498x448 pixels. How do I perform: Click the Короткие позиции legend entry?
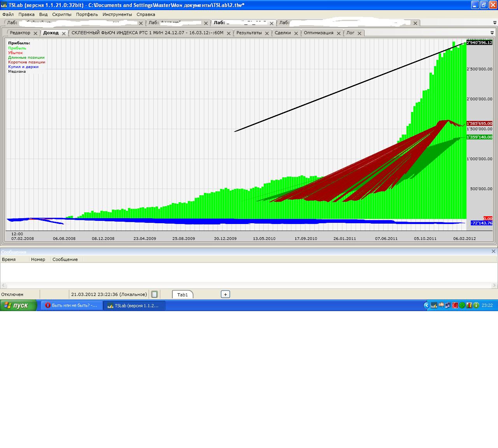point(27,62)
